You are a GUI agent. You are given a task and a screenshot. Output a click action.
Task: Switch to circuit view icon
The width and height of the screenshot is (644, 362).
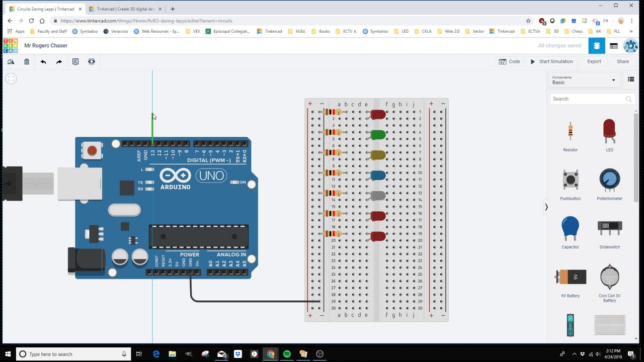(597, 46)
